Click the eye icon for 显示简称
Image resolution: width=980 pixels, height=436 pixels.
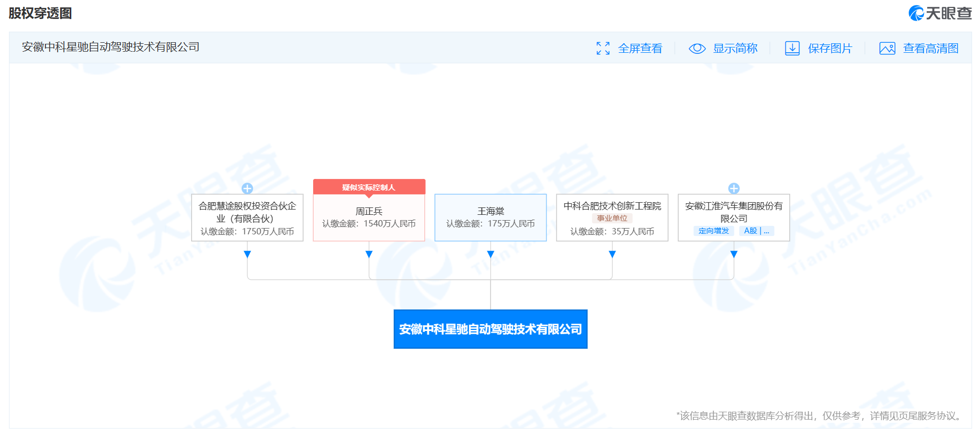pos(697,48)
